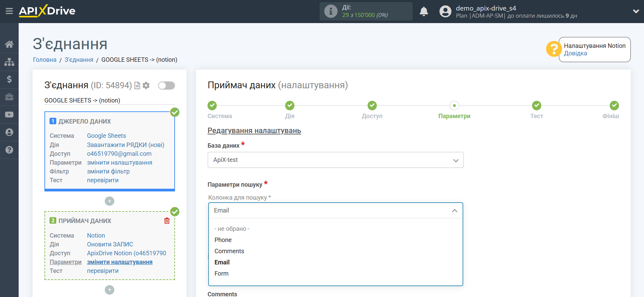Click the actions info icon
Viewport: 644px width, 297px height.
coord(331,11)
